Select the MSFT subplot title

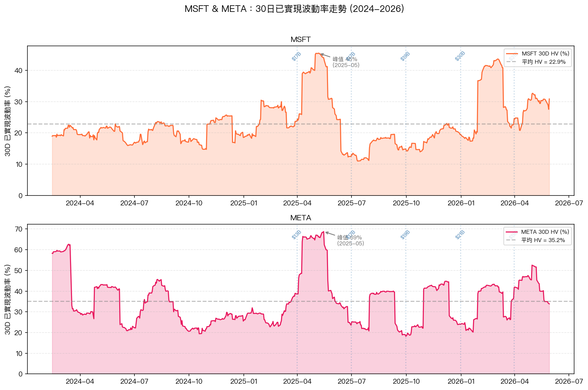301,40
